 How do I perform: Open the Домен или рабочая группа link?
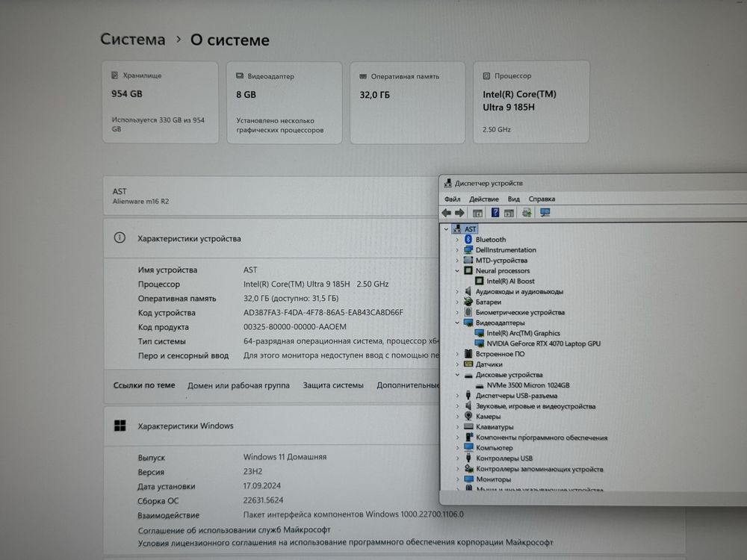pyautogui.click(x=238, y=385)
